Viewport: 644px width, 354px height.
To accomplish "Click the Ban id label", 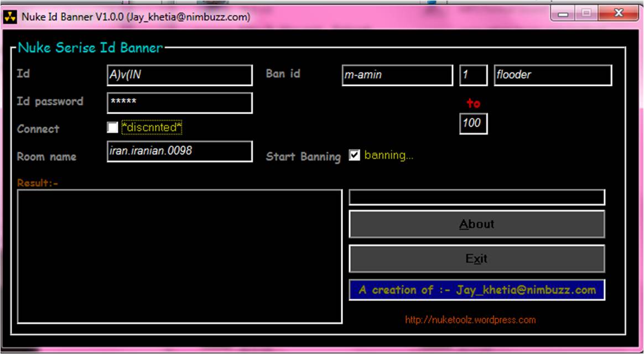I will click(283, 74).
